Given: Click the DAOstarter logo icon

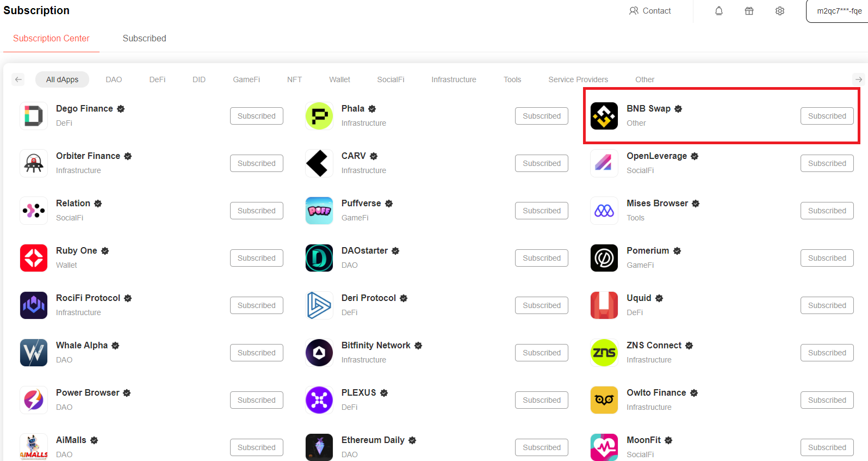Looking at the screenshot, I should click(319, 258).
